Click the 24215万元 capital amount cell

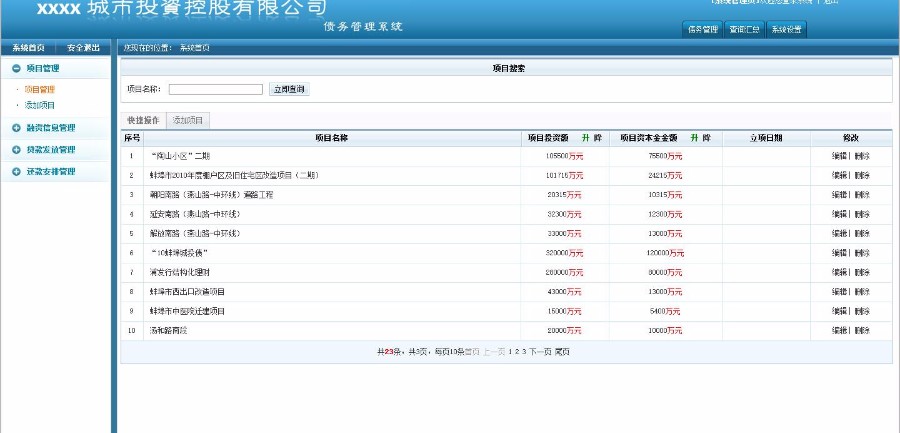(x=665, y=176)
